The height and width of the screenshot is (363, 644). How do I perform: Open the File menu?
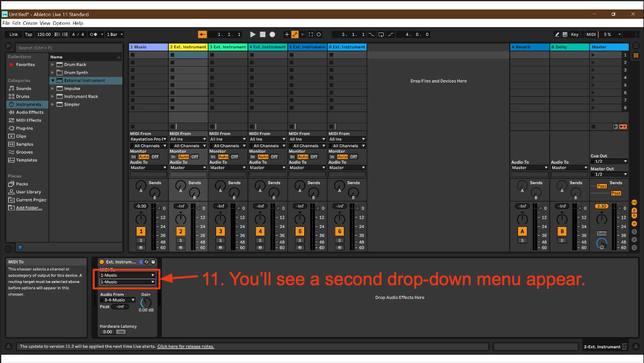click(x=6, y=24)
